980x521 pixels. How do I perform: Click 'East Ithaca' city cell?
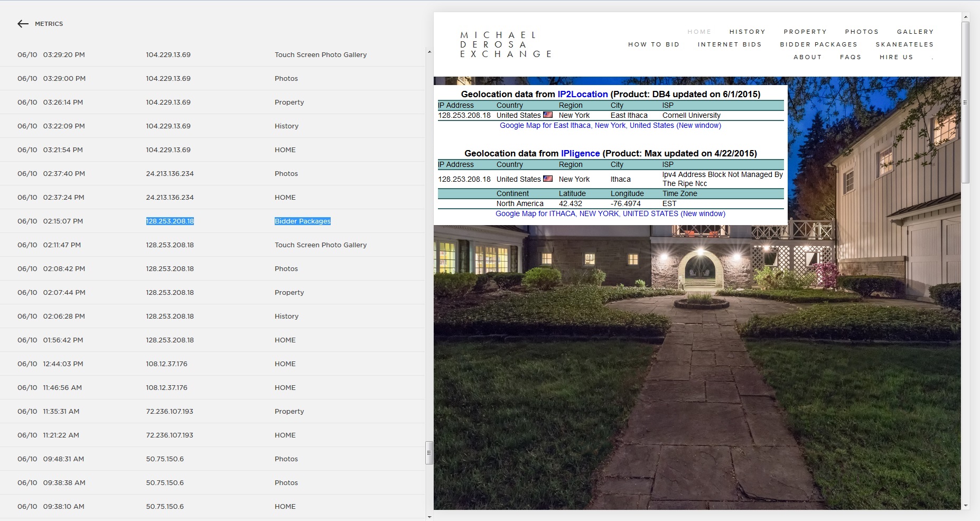pyautogui.click(x=629, y=115)
